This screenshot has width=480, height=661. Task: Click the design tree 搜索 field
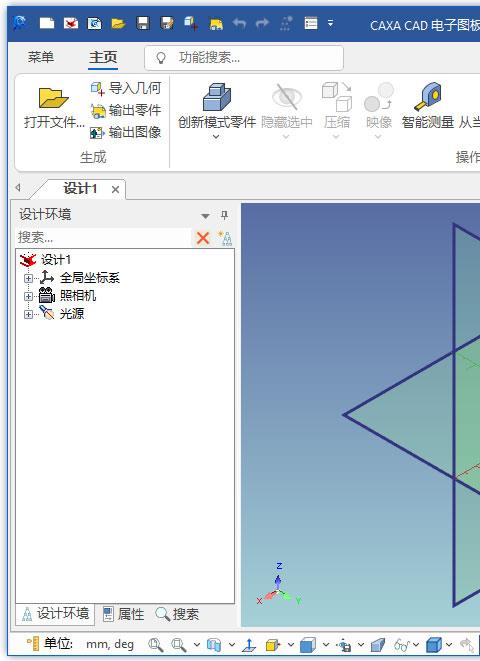[x=103, y=238]
